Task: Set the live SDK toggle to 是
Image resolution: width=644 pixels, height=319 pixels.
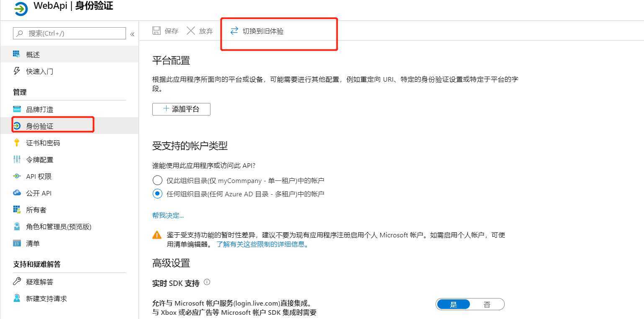Action: (x=453, y=304)
